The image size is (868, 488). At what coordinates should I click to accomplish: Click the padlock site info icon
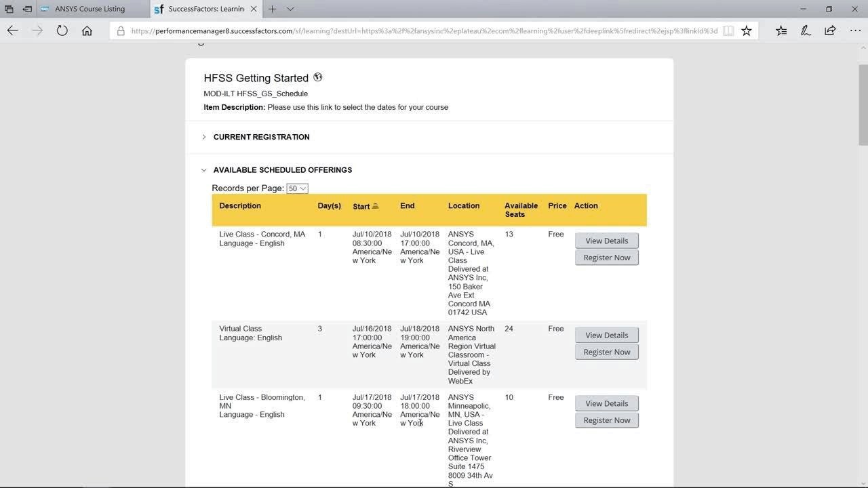[x=121, y=30]
